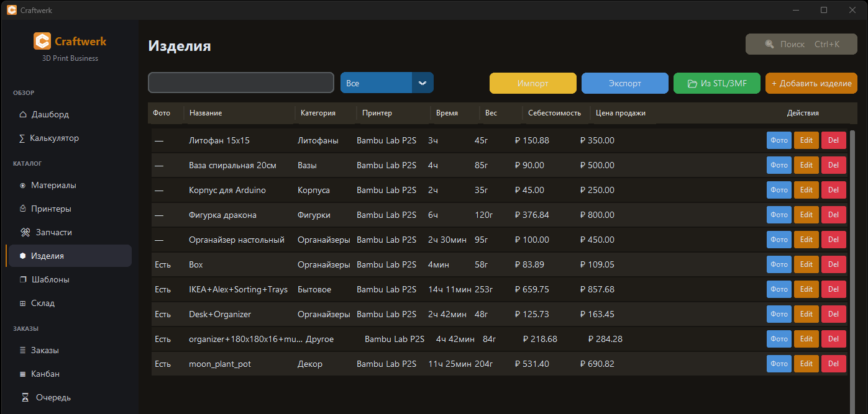Sort table by Название column header
Image resolution: width=868 pixels, height=414 pixels.
(206, 113)
